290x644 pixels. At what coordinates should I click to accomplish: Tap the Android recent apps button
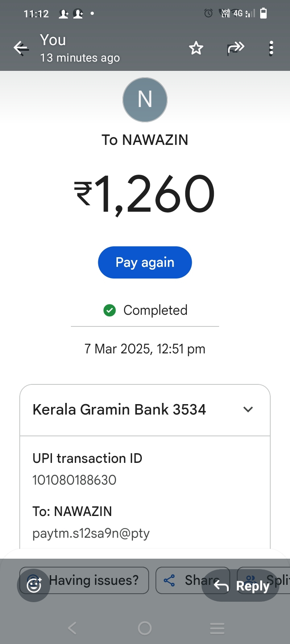[217, 628]
